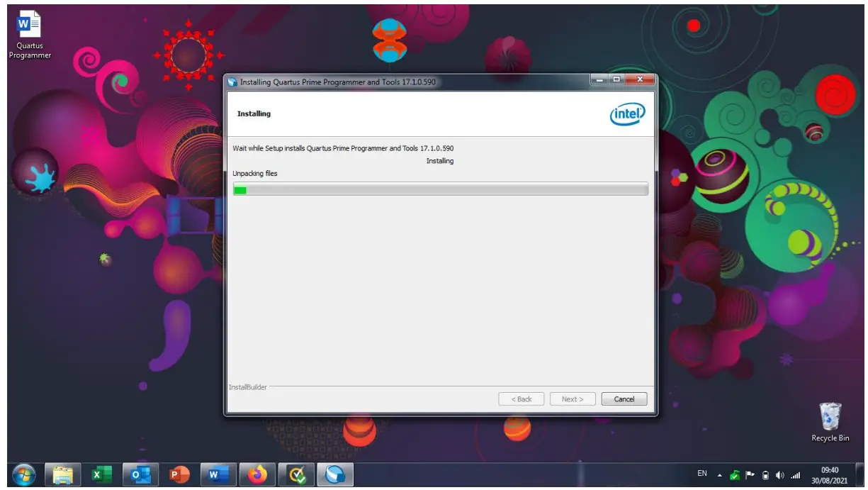Screen dimensions: 868x490
Task: Click the green unpacking progress bar
Action: coord(440,189)
